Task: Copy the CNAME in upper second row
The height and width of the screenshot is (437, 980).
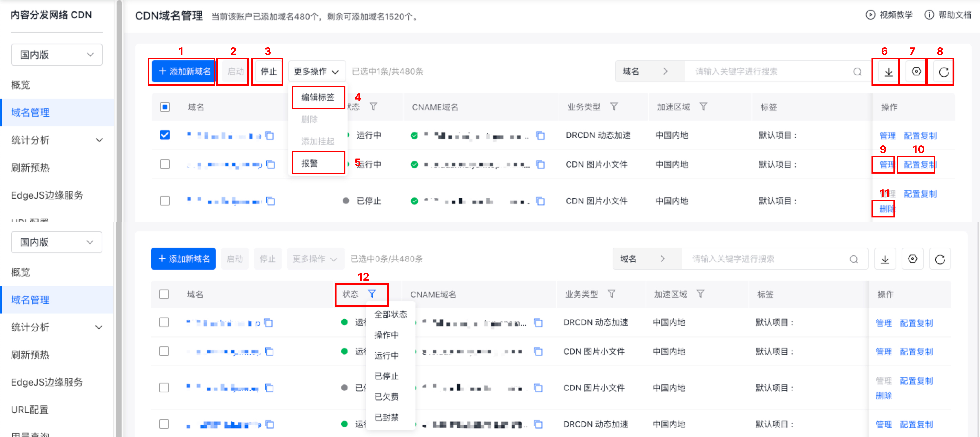Action: click(540, 164)
